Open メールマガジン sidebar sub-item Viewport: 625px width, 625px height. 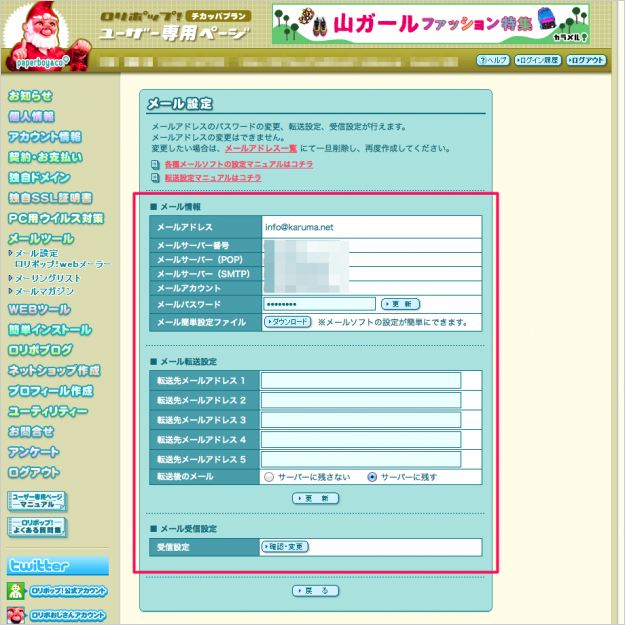click(x=44, y=291)
